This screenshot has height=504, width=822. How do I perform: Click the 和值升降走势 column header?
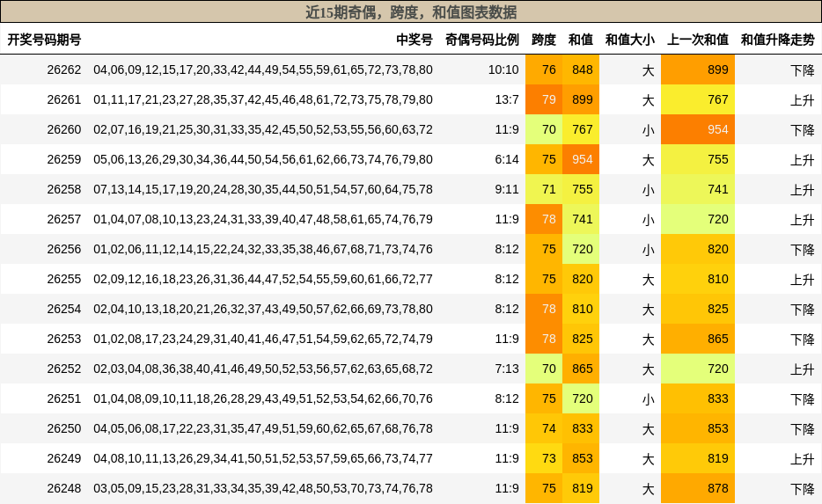point(777,40)
